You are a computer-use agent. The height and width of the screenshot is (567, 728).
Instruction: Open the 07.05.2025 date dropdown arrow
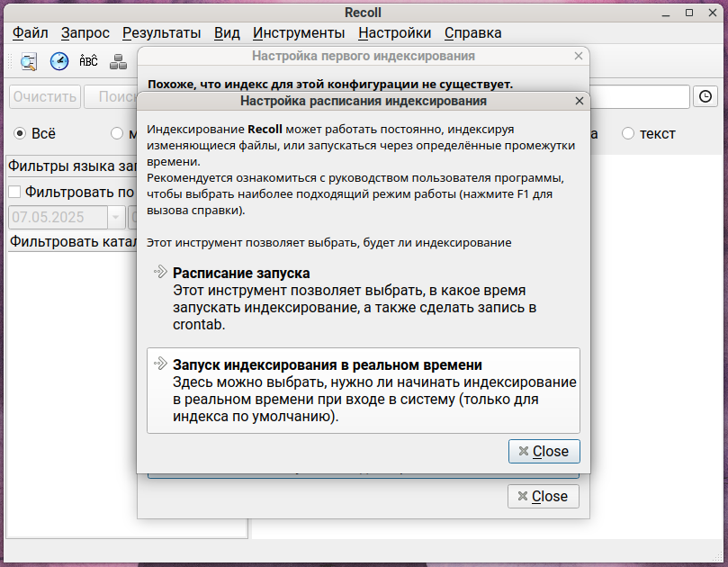click(x=116, y=217)
